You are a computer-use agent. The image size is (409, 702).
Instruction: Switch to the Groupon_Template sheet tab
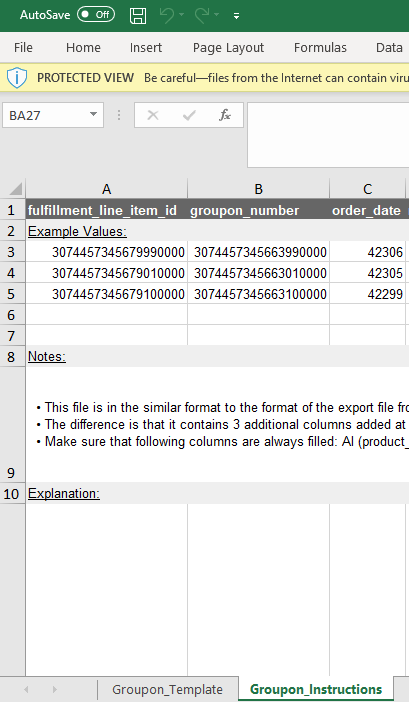(167, 689)
